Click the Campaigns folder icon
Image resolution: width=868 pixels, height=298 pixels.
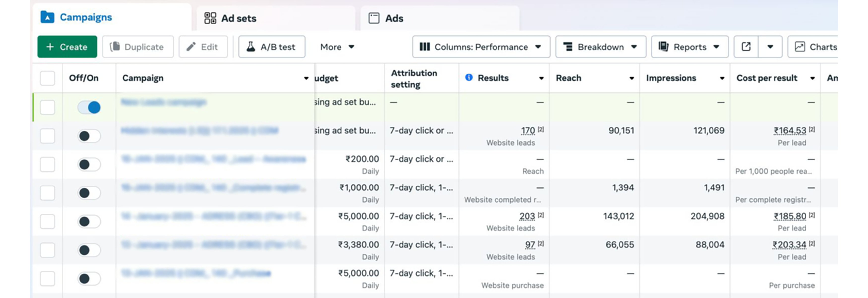tap(47, 17)
